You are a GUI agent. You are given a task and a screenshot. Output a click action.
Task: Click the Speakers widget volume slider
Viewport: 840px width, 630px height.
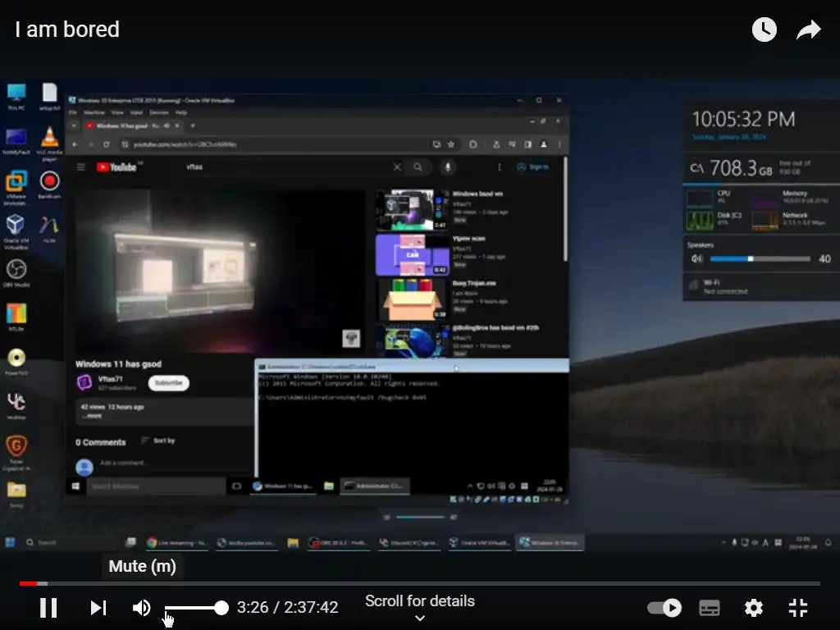[x=760, y=259]
